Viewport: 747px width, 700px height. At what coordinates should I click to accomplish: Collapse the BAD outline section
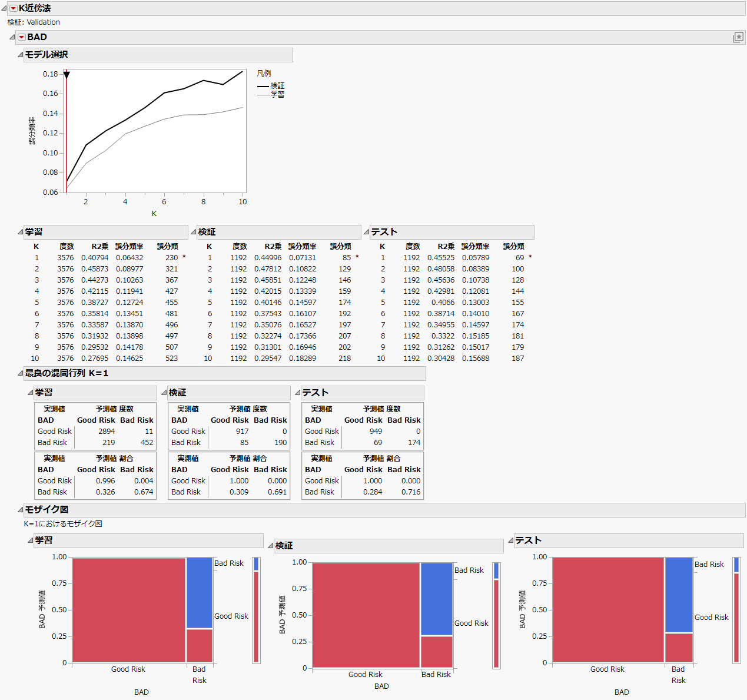[12, 37]
